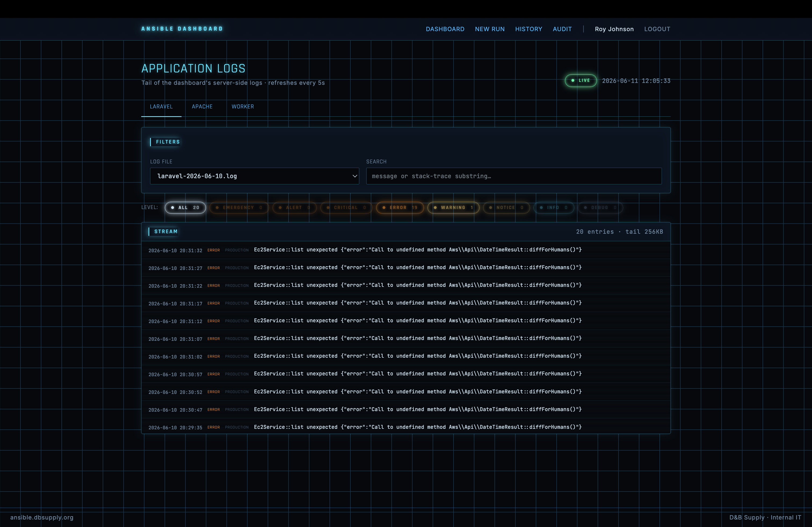Image resolution: width=812 pixels, height=527 pixels.
Task: Filter by DEBUG level
Action: [x=600, y=208]
